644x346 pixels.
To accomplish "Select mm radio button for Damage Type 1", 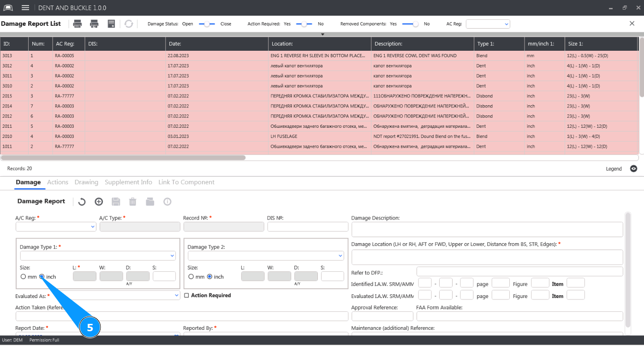I will [23, 277].
